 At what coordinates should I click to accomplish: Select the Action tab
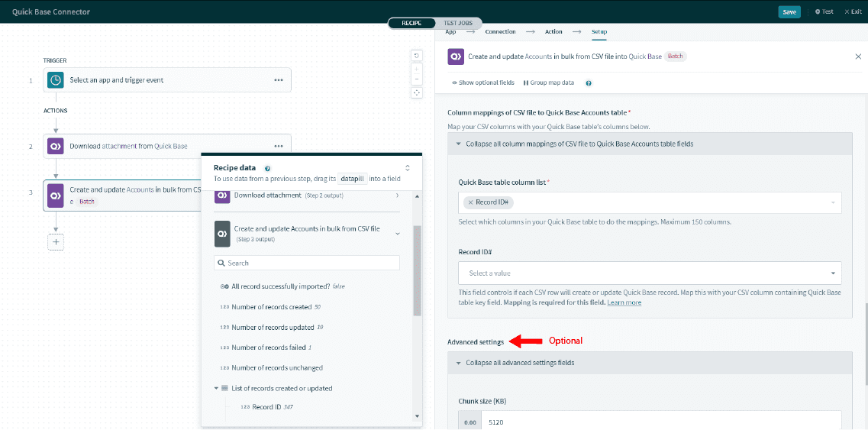tap(553, 31)
